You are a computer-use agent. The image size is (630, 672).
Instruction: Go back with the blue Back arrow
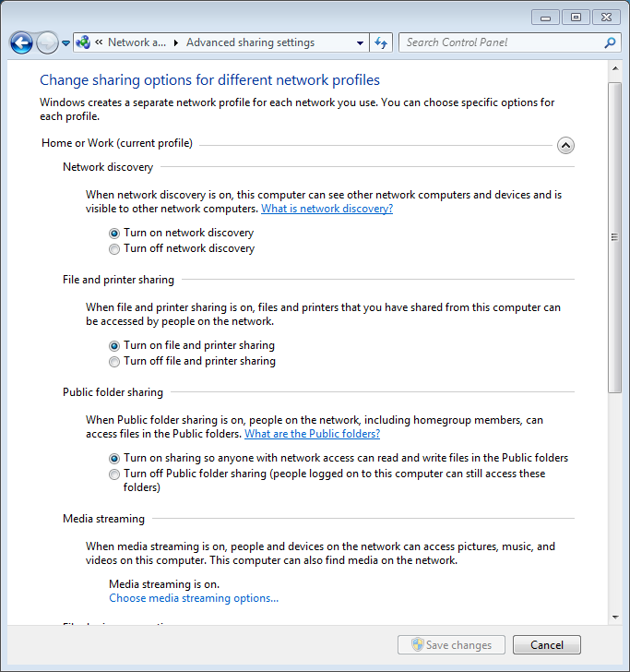click(21, 42)
